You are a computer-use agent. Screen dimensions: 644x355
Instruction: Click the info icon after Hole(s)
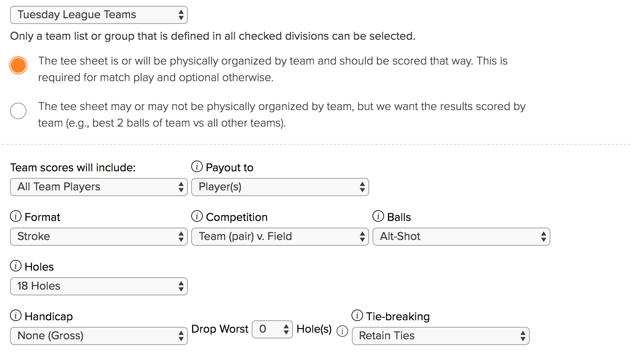coord(342,331)
